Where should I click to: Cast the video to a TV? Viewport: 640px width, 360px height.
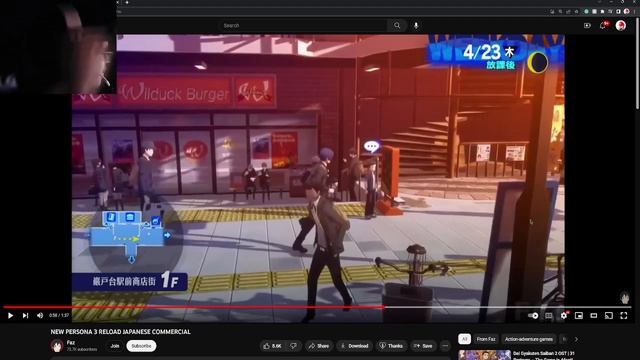609,316
